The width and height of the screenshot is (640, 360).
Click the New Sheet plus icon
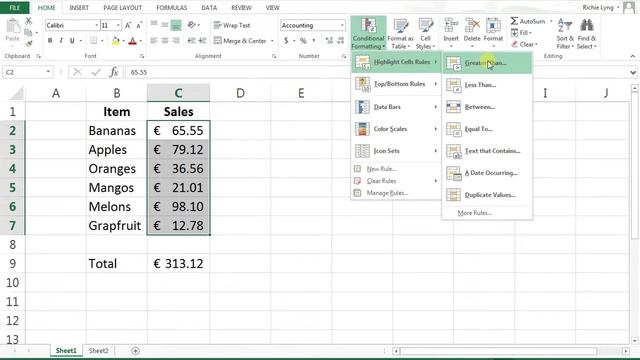136,351
